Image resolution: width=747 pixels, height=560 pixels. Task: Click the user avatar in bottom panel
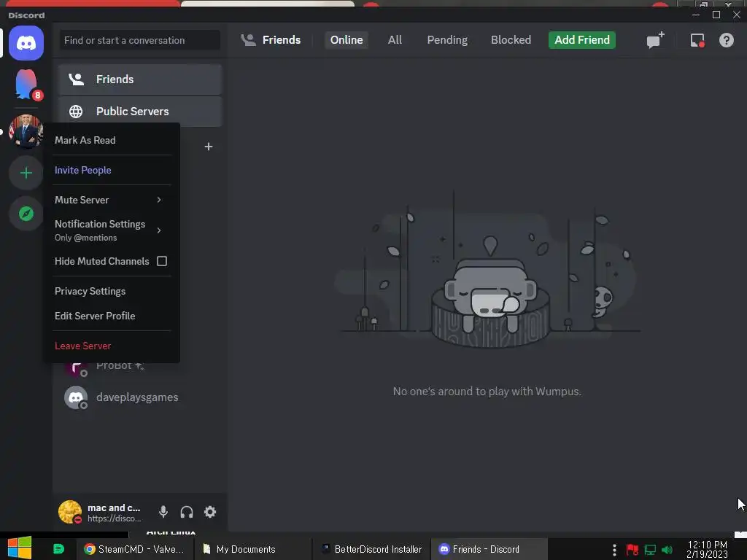click(x=70, y=512)
